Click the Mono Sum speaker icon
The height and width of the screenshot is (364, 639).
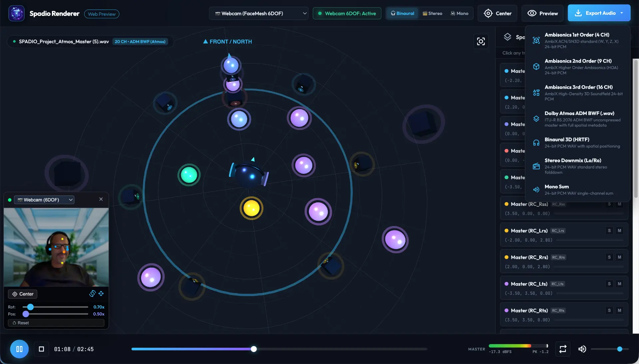[x=536, y=189]
